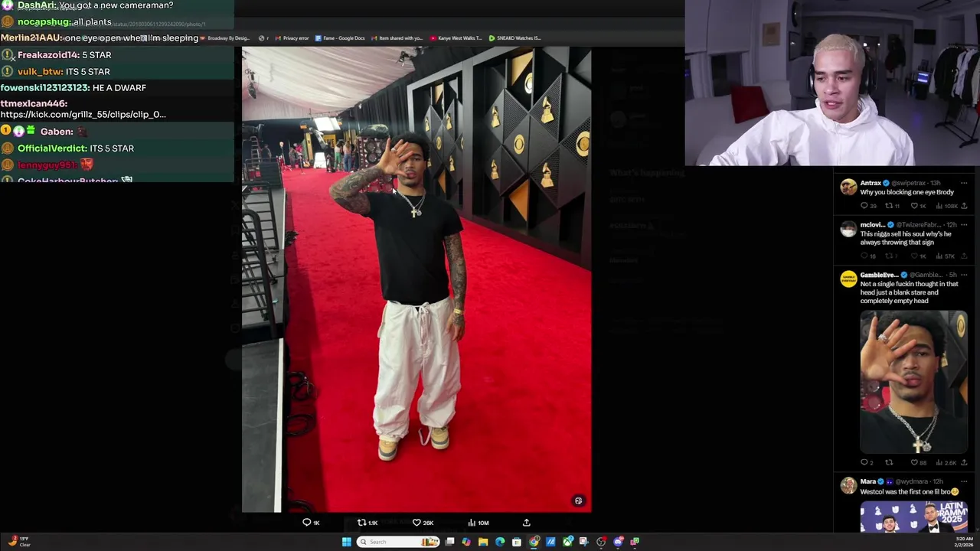
Task: Open the kick.com clip link in chat
Action: point(83,115)
